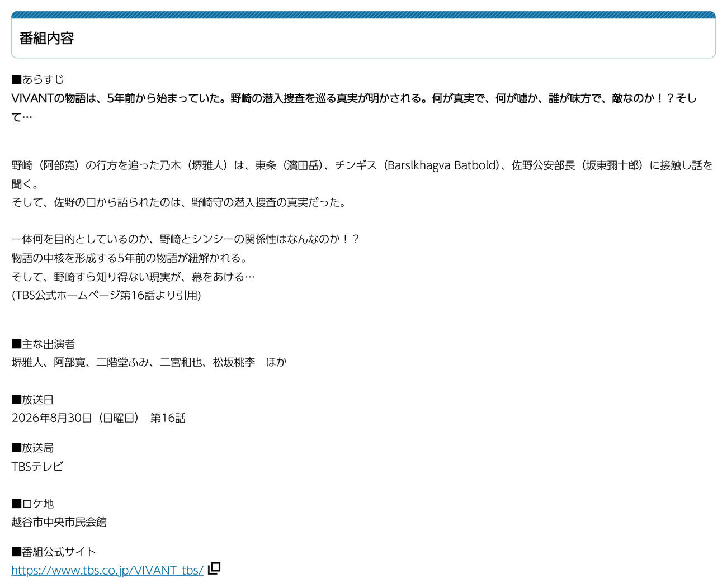This screenshot has width=727, height=588.
Task: Click the location 越谷市中央市民会館
Action: point(59,522)
